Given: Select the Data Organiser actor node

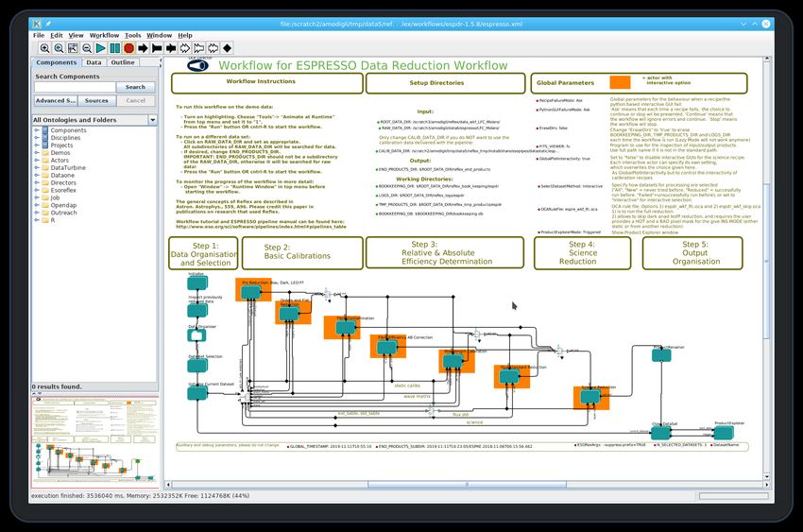Looking at the screenshot, I should (196, 335).
